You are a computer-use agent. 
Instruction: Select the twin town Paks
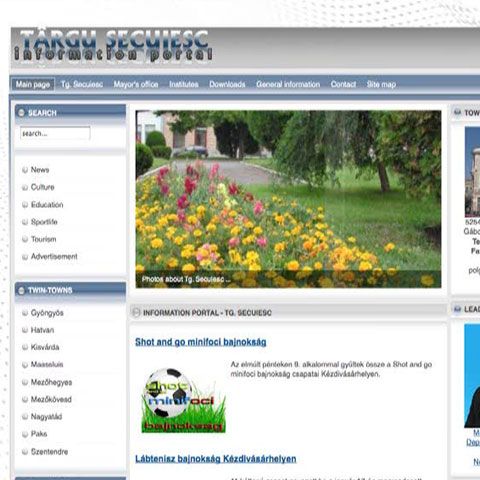39,434
